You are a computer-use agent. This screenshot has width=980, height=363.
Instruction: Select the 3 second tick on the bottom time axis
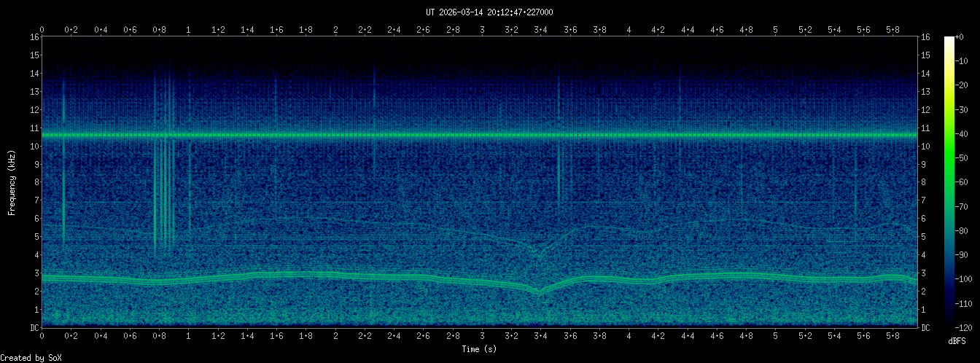pos(482,336)
